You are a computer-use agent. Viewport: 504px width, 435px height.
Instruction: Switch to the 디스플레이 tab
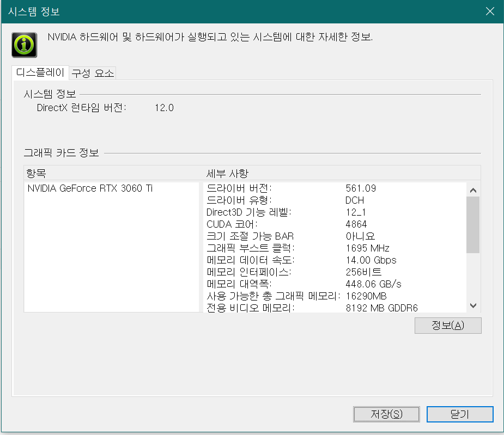[x=40, y=72]
